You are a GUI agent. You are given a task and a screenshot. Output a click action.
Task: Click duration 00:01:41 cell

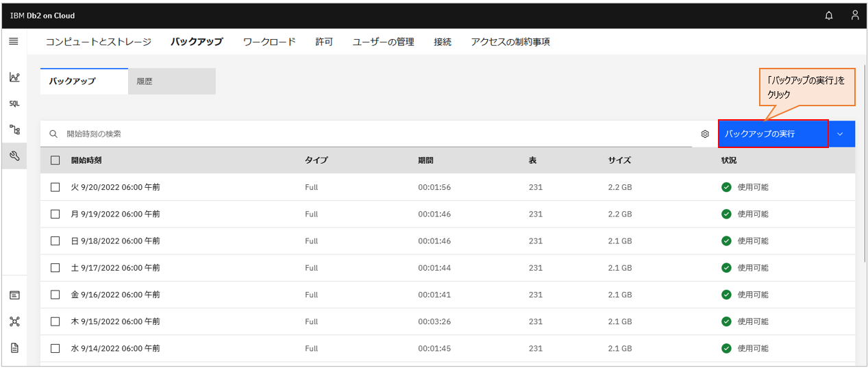tap(434, 295)
